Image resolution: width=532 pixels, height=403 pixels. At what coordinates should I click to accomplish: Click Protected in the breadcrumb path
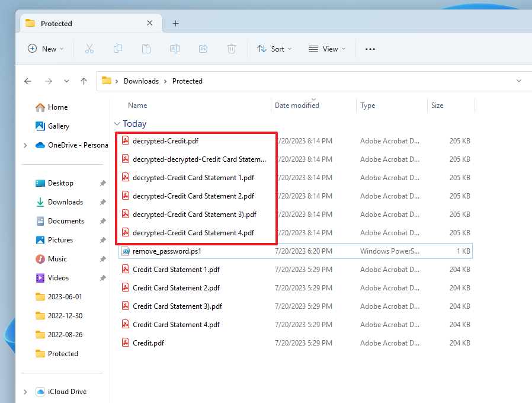[187, 81]
